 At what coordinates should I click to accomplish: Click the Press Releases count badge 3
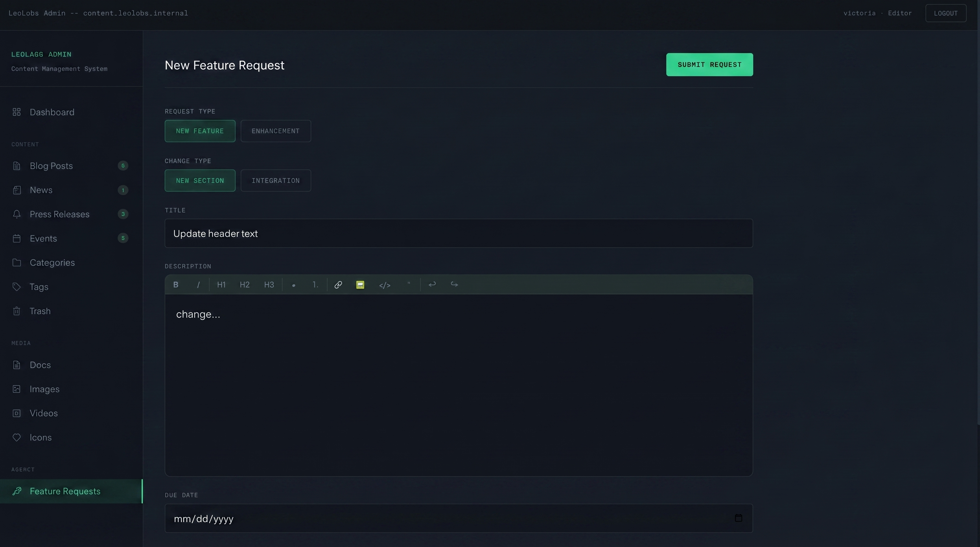coord(123,214)
